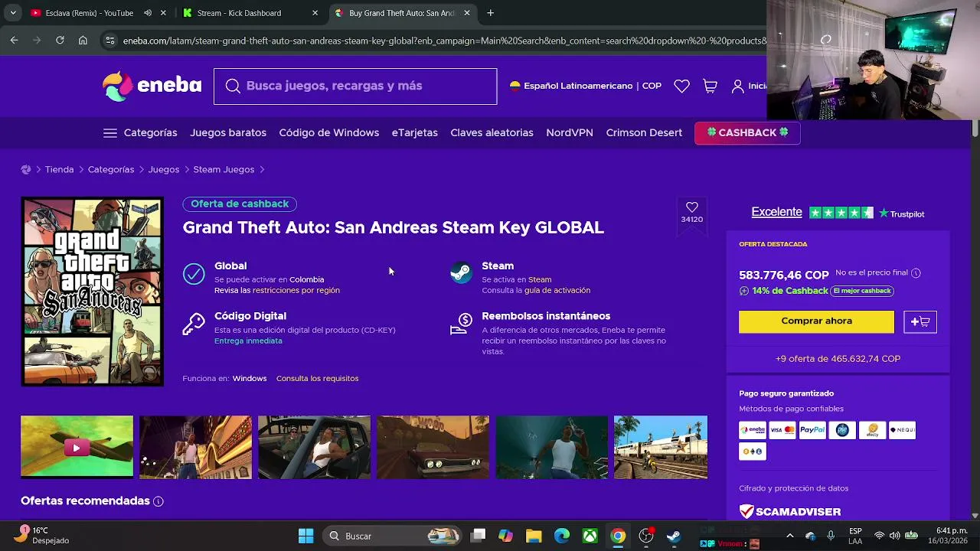The height and width of the screenshot is (551, 980).
Task: Click Windows taskbar Buscar search box
Action: (x=390, y=536)
